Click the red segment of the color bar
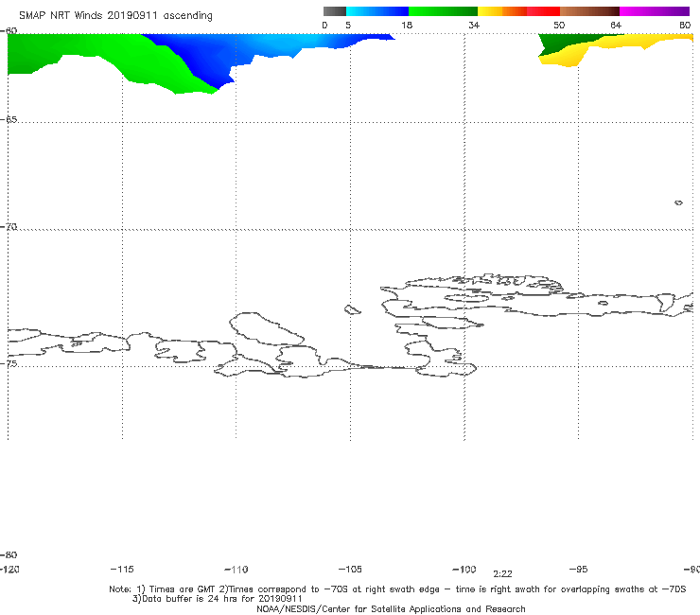This screenshot has width=700, height=615. tap(543, 11)
